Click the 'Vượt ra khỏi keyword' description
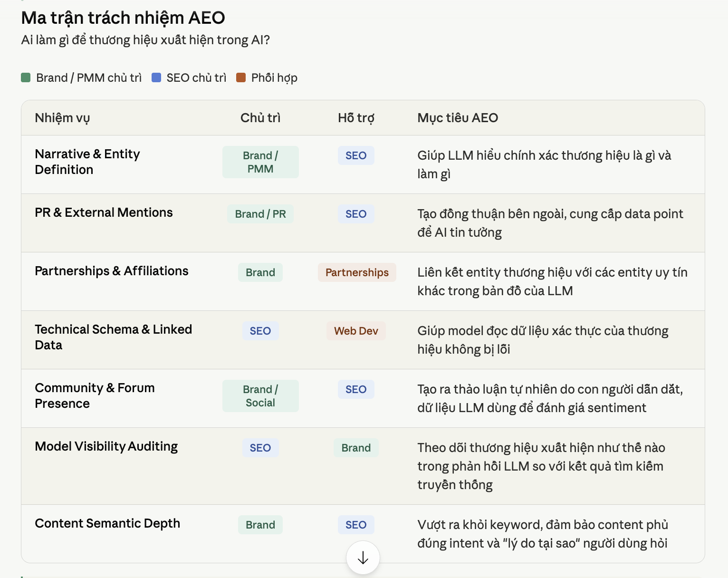This screenshot has width=728, height=578. coord(543,534)
